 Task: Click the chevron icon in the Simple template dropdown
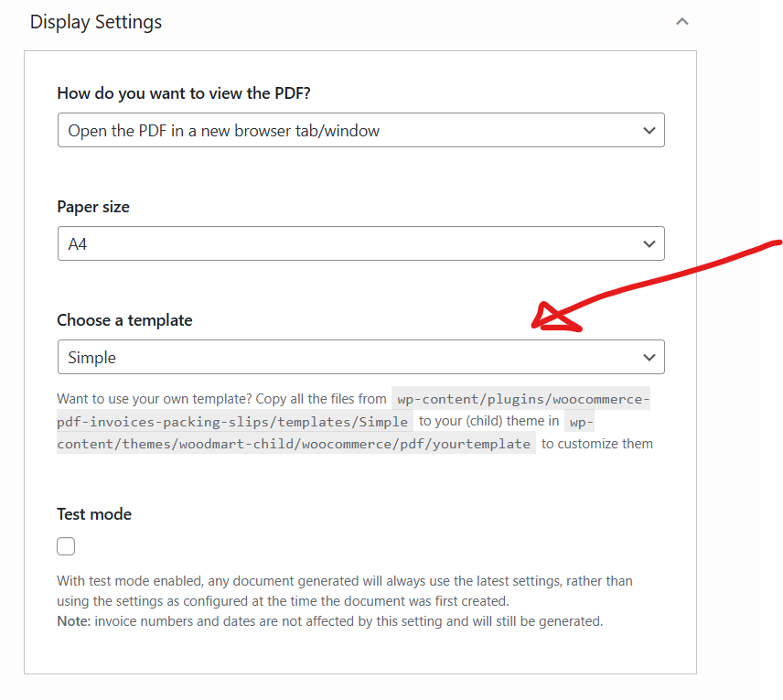[x=649, y=357]
